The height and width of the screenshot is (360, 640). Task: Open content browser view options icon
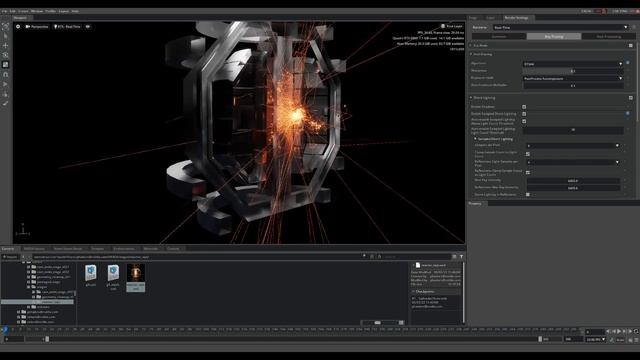pos(454,257)
